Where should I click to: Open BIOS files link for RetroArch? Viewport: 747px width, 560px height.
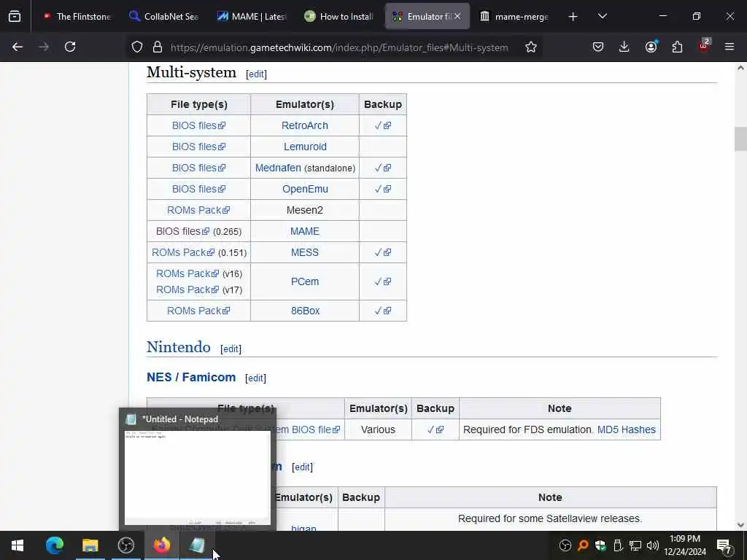198,125
